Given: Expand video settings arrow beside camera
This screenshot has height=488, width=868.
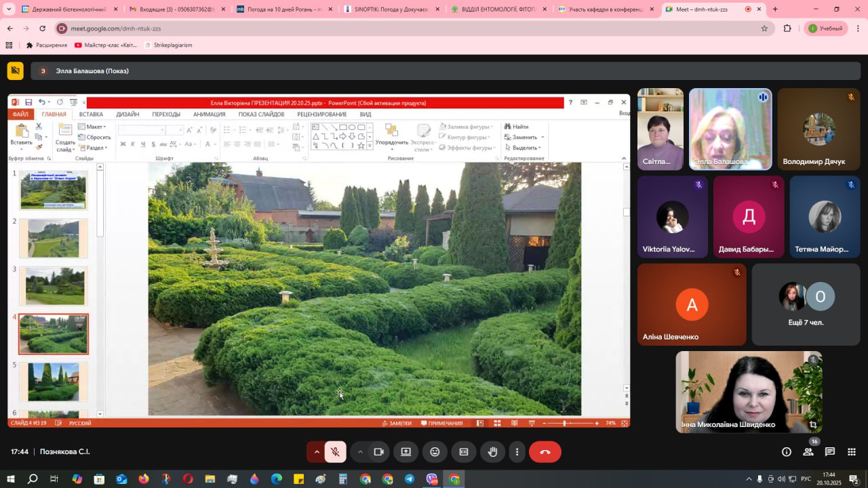Looking at the screenshot, I should (x=360, y=452).
